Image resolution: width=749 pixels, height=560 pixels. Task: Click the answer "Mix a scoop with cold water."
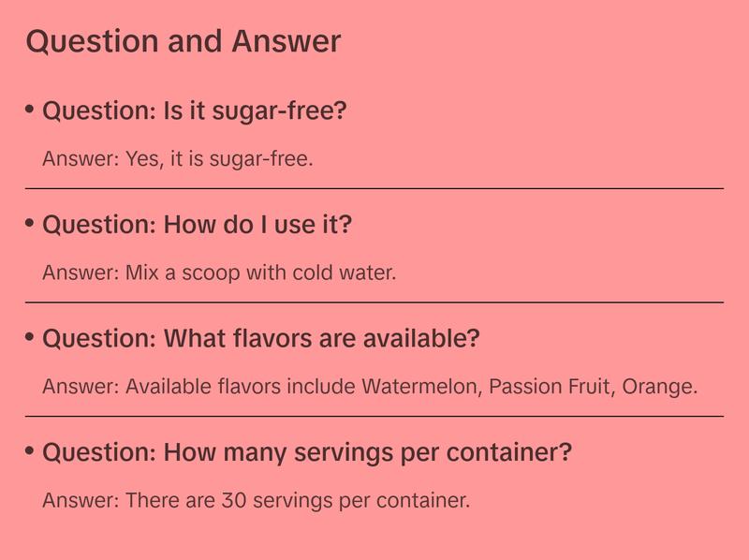coord(219,273)
